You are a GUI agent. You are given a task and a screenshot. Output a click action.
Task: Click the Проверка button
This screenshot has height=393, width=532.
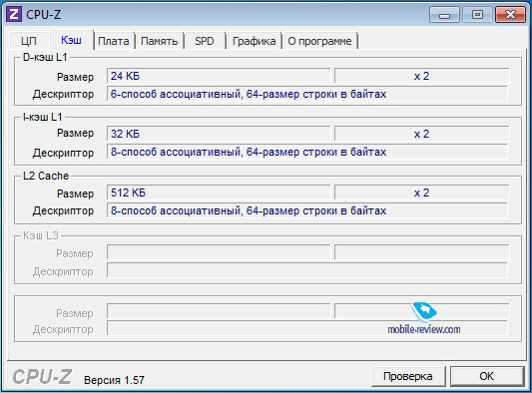point(408,376)
